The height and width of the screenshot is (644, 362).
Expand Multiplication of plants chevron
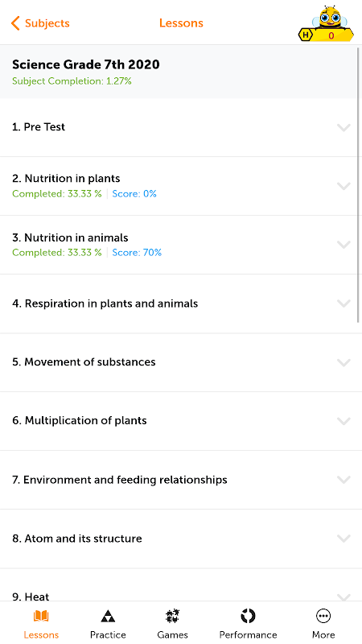[x=343, y=421]
